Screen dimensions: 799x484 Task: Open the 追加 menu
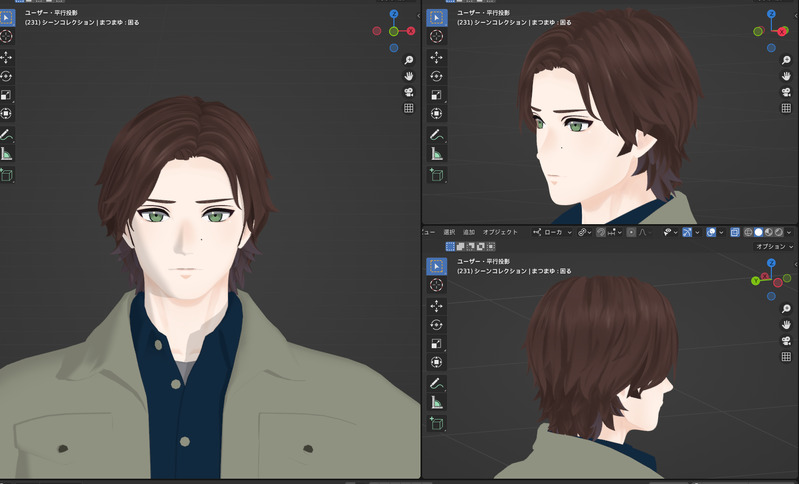point(469,232)
